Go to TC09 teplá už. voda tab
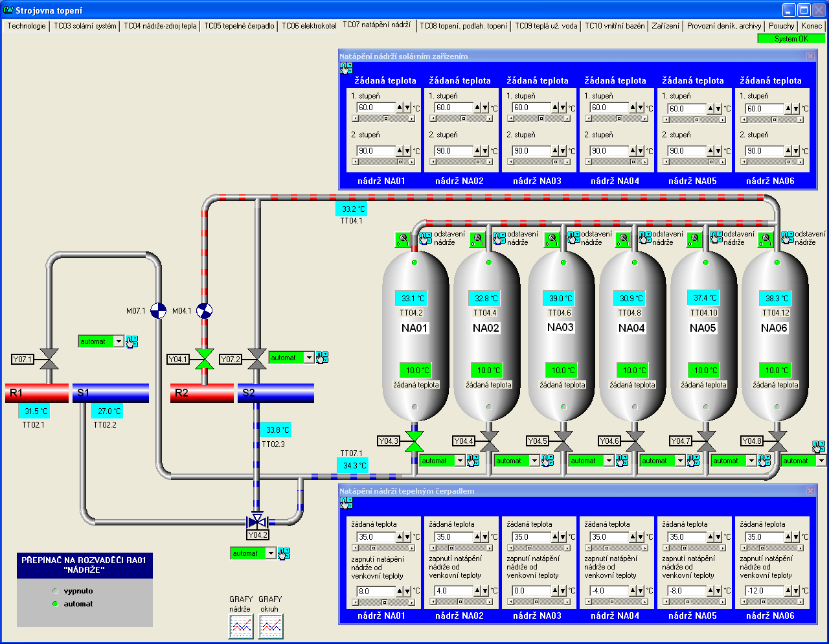Viewport: 829px width, 644px height. coord(546,26)
